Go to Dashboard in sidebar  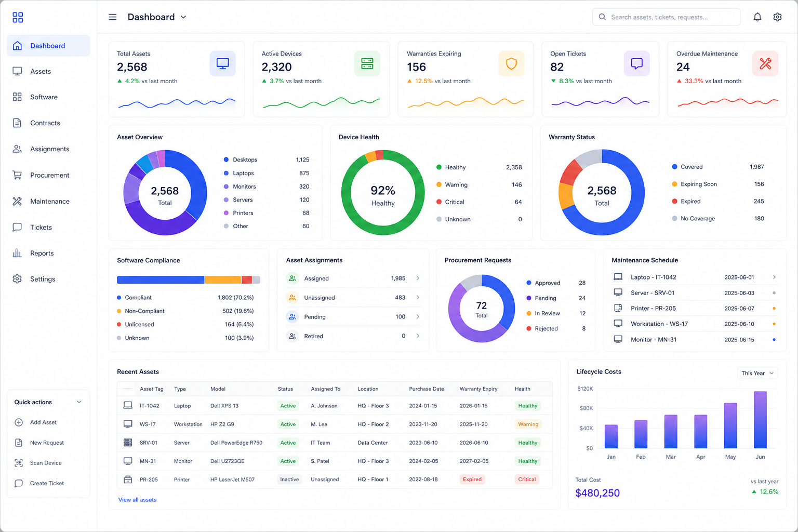[x=48, y=46]
